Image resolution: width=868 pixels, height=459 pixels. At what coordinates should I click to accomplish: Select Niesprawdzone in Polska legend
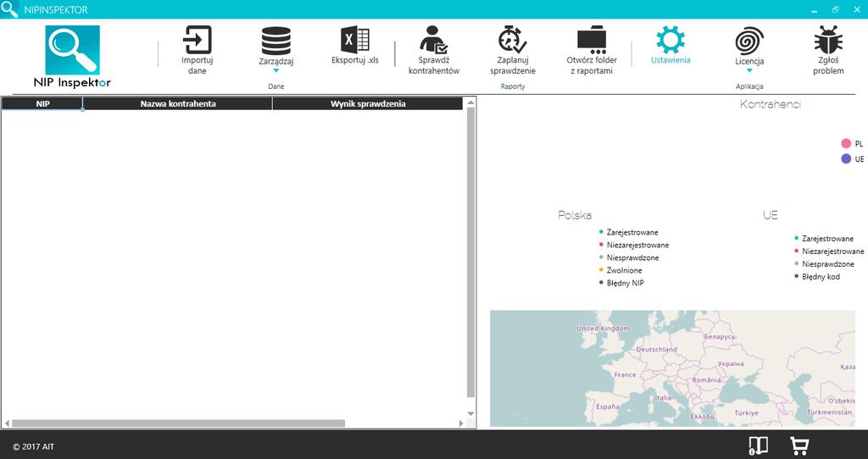[x=629, y=257]
